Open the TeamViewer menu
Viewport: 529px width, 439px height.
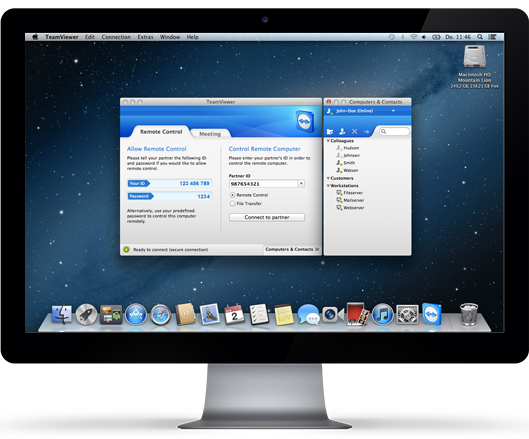click(x=62, y=37)
